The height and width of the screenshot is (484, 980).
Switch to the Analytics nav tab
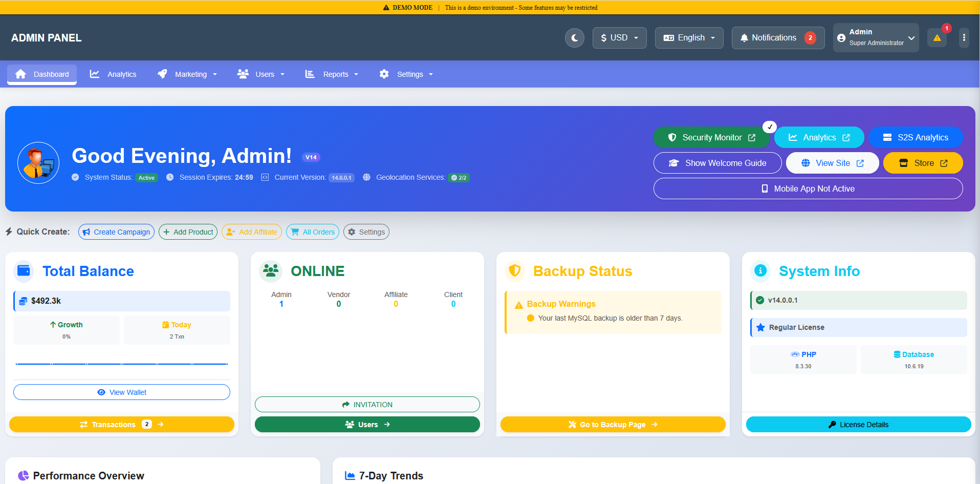tap(113, 74)
